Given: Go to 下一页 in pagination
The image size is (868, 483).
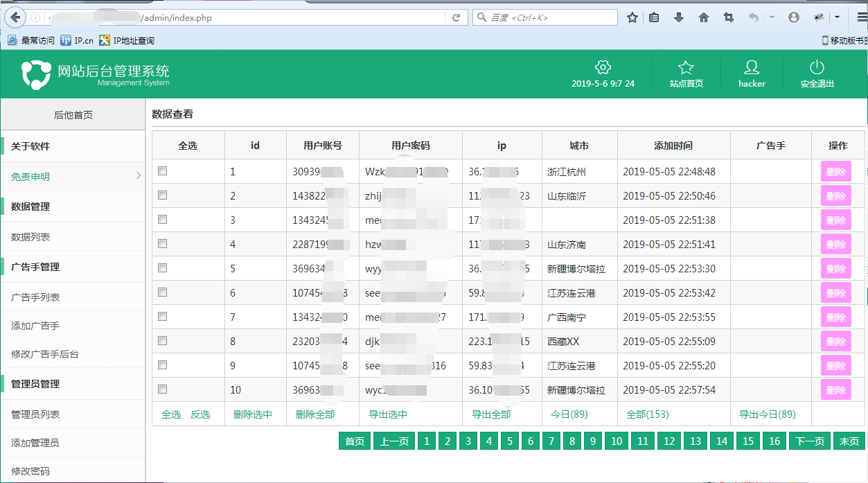Looking at the screenshot, I should coord(810,441).
